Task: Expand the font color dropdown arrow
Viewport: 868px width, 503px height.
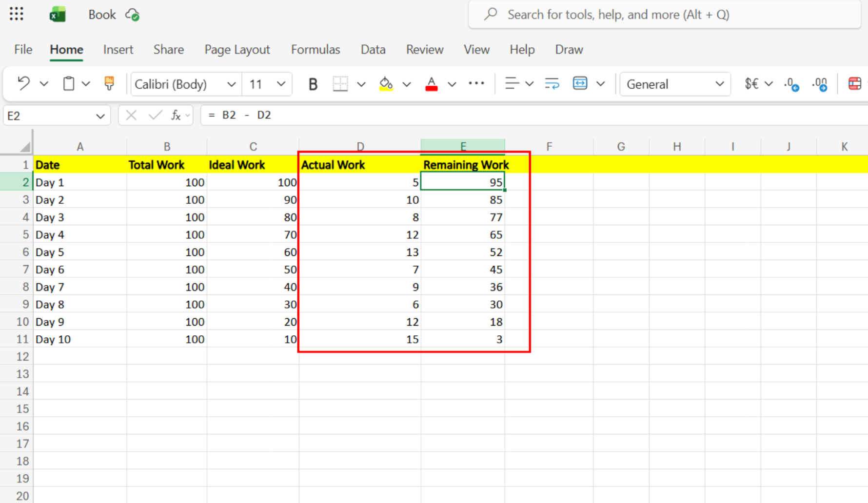Action: click(x=452, y=84)
